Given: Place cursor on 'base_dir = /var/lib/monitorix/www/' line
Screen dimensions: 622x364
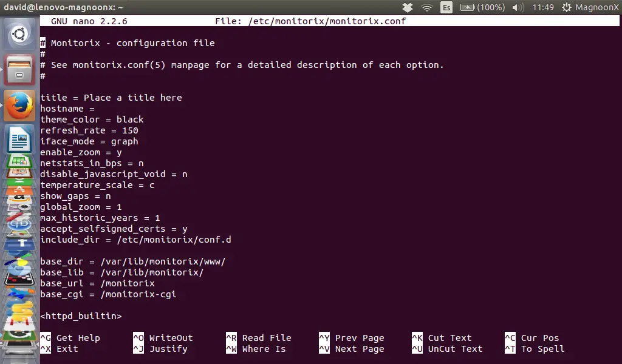Looking at the screenshot, I should pos(132,261).
